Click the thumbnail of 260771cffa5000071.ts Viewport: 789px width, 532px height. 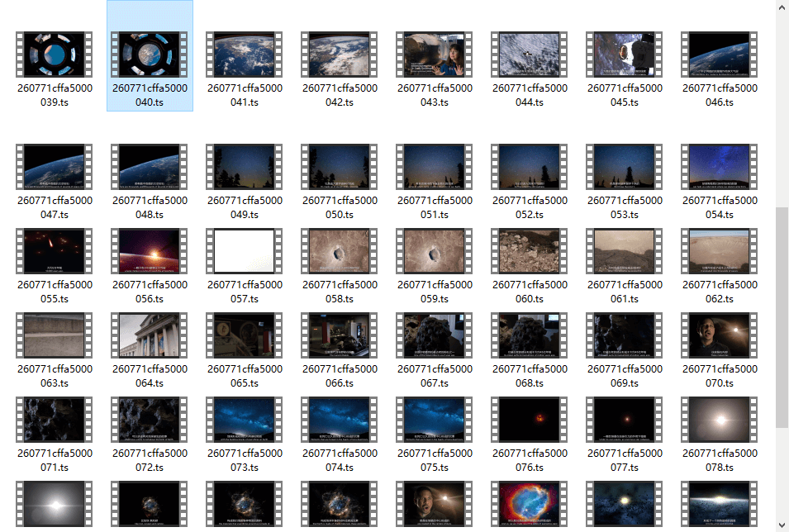(55, 420)
